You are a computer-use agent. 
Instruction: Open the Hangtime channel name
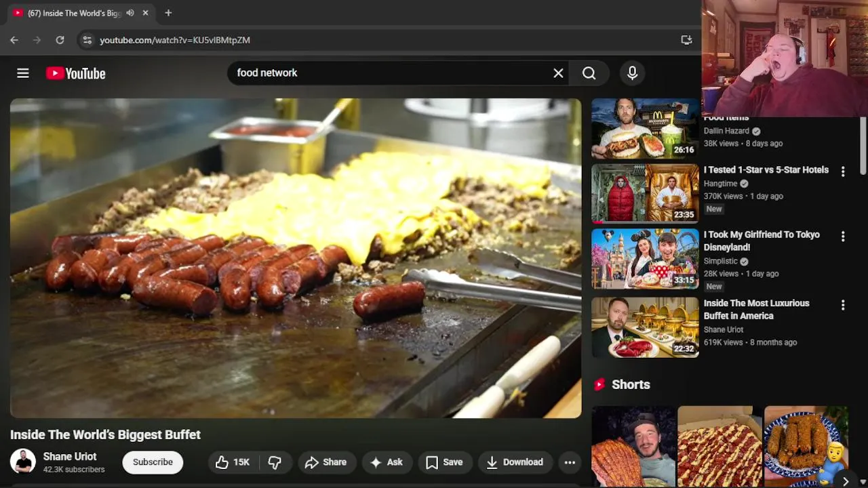pyautogui.click(x=720, y=184)
